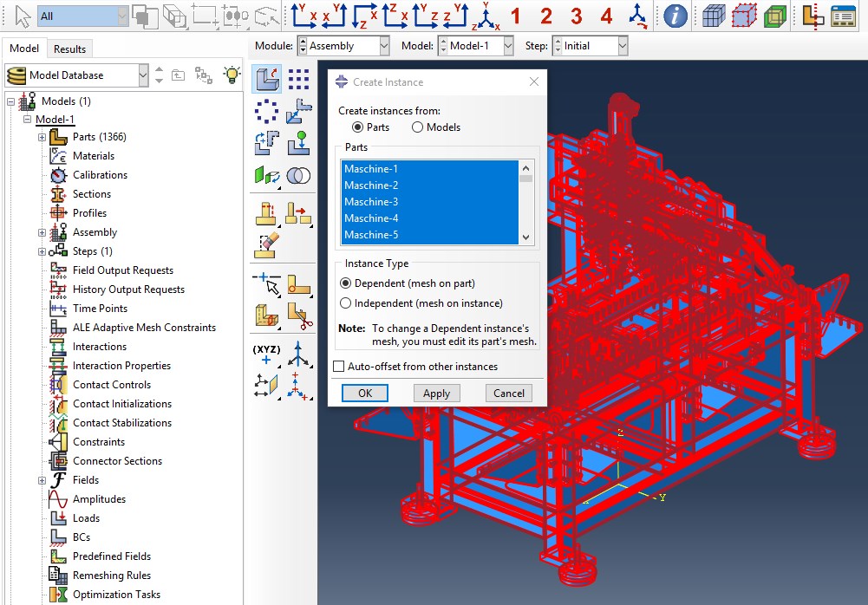Enable Auto-offset from other instances checkbox
The height and width of the screenshot is (605, 868).
point(339,367)
